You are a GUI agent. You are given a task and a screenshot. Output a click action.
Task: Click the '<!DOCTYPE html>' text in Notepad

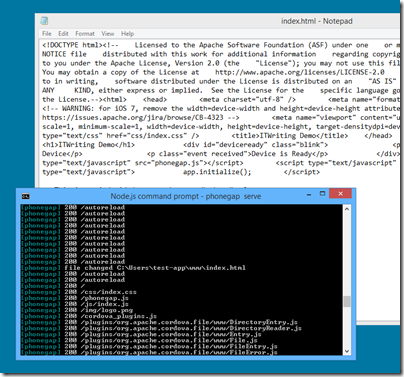point(72,45)
